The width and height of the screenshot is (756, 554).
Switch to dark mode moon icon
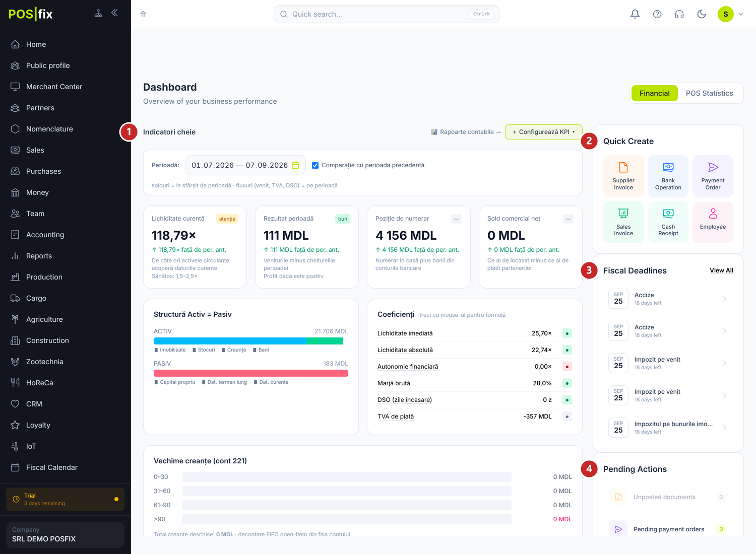(702, 14)
